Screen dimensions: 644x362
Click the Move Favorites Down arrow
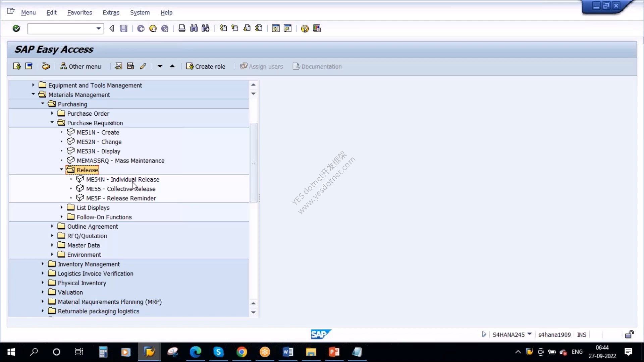(x=160, y=66)
